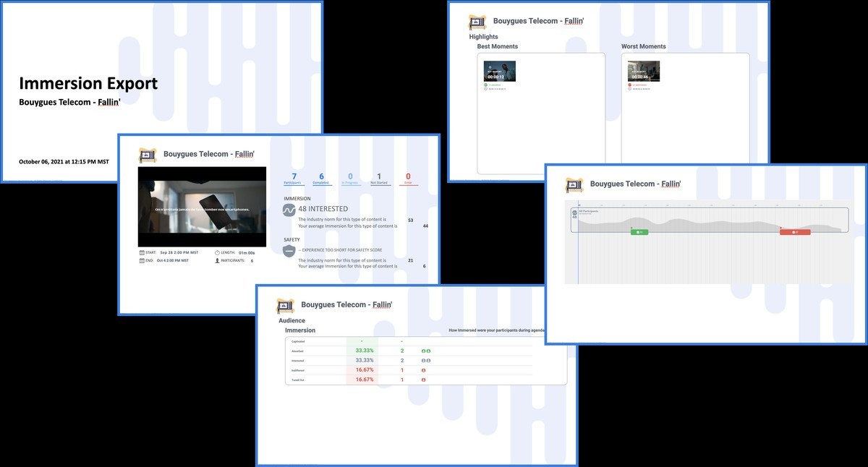The height and width of the screenshot is (467, 868).
Task: Click the blue person icons in the Interested row
Action: point(425,360)
